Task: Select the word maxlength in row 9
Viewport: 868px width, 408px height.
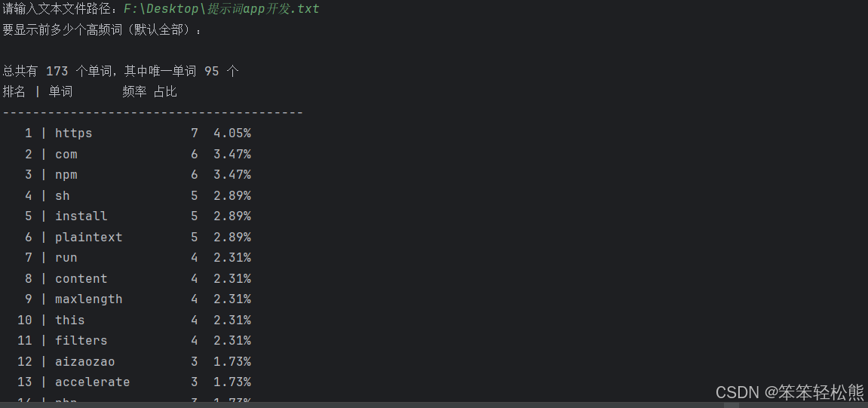Action: [x=88, y=299]
